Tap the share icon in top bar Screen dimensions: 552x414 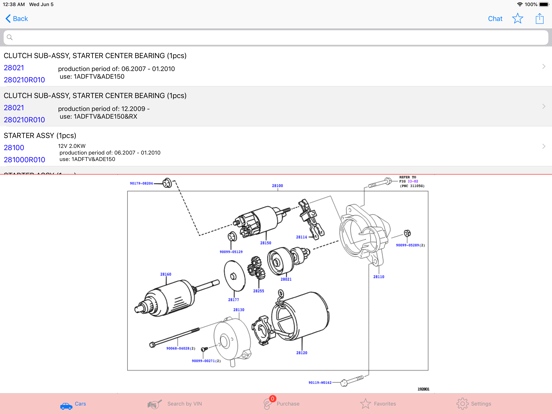[x=539, y=18]
